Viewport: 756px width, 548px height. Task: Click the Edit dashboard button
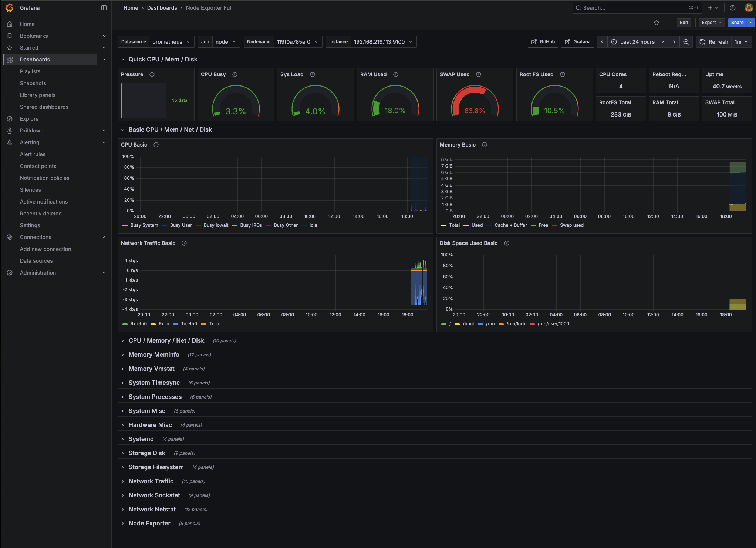point(684,23)
